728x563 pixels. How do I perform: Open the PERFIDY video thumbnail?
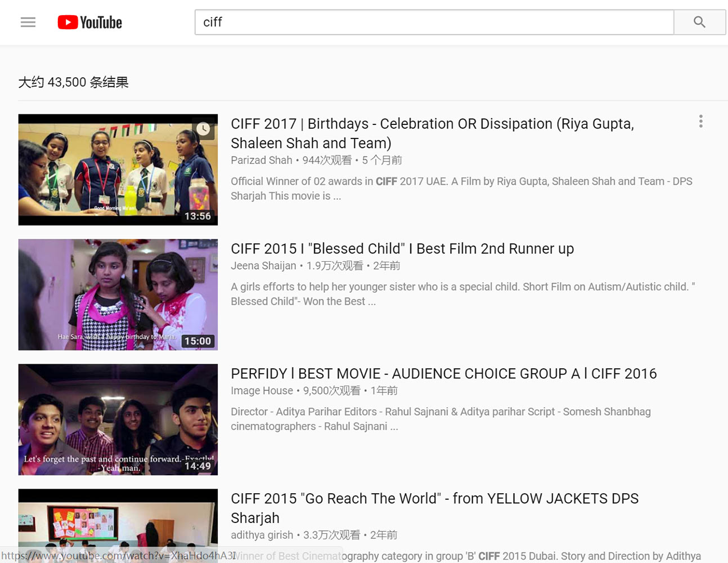tap(118, 419)
